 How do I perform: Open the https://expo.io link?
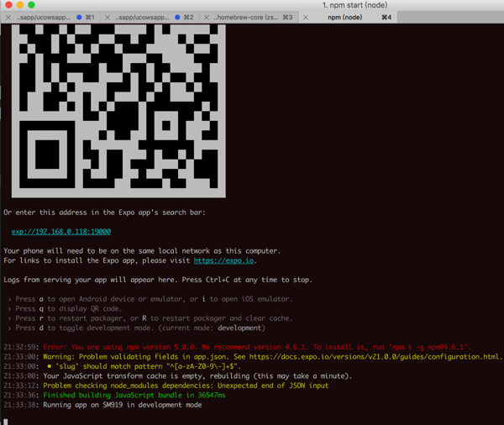[223, 260]
